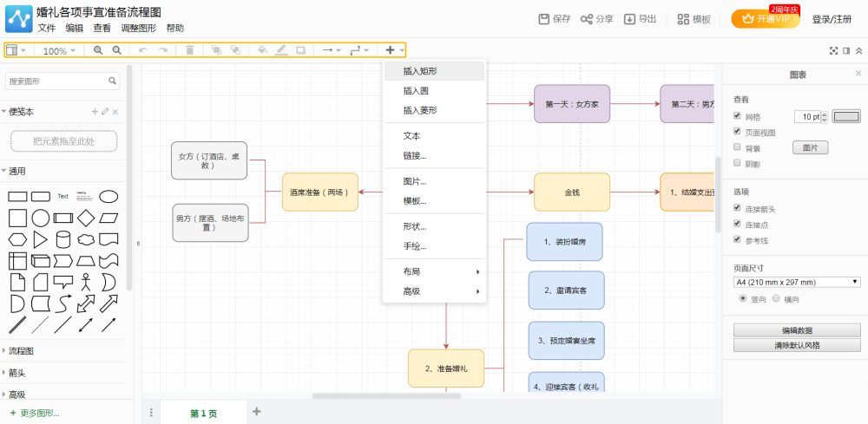The width and height of the screenshot is (868, 424).
Task: Open the A4 page size dropdown
Action: 797,283
